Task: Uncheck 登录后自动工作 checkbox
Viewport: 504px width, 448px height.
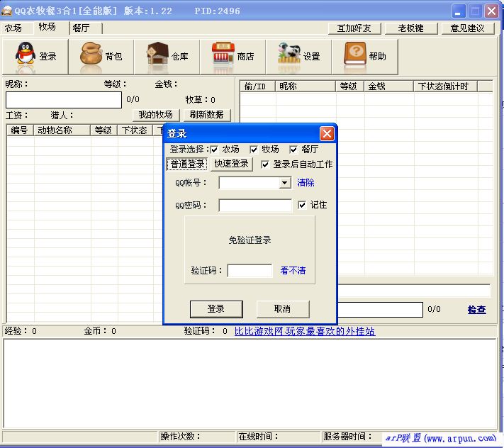Action: tap(265, 165)
